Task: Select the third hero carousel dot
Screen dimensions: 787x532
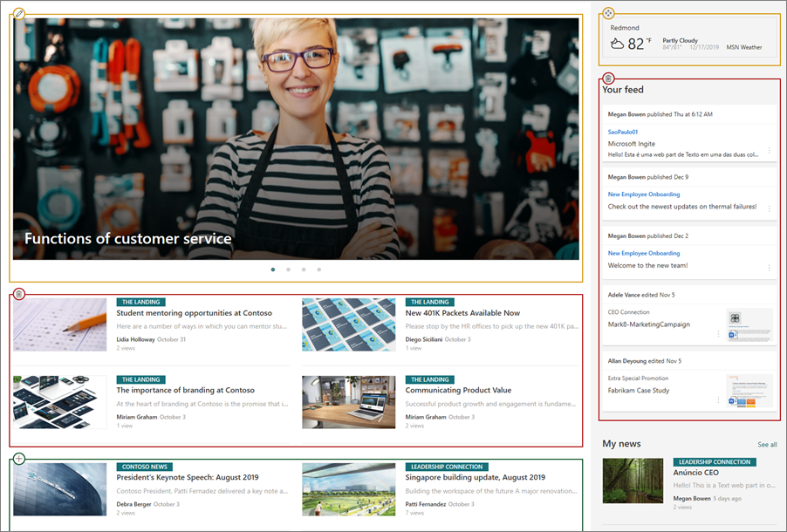Action: click(x=304, y=269)
